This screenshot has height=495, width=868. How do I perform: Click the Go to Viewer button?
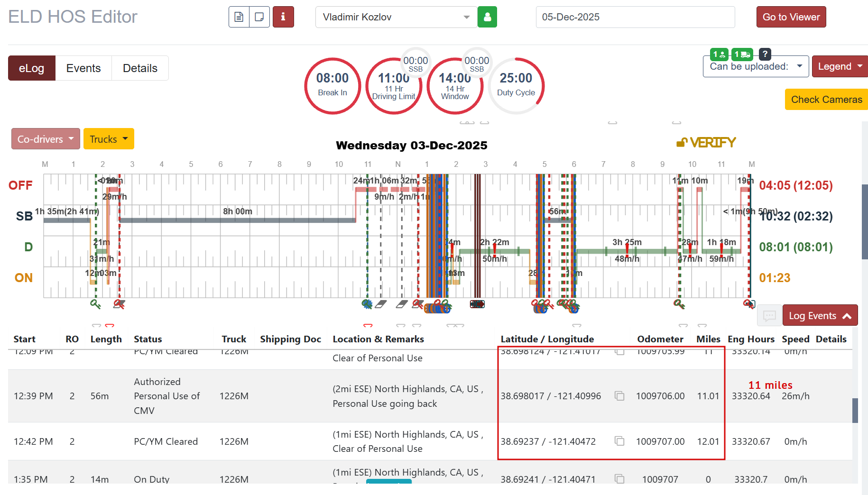tap(791, 17)
